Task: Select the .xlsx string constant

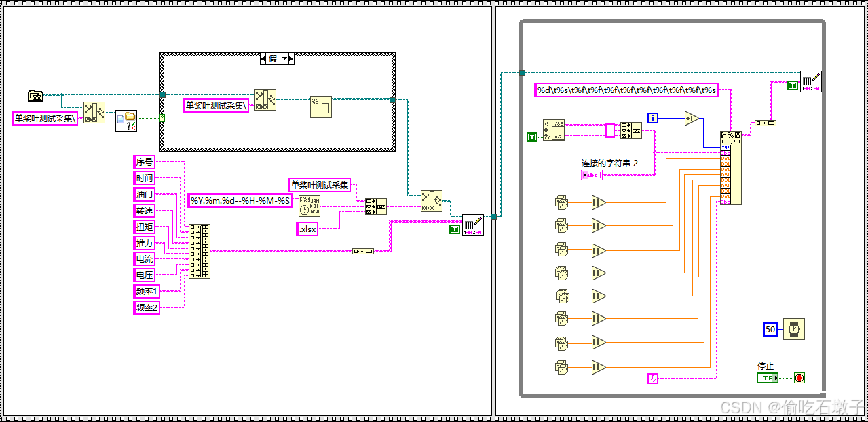Action: pos(307,229)
